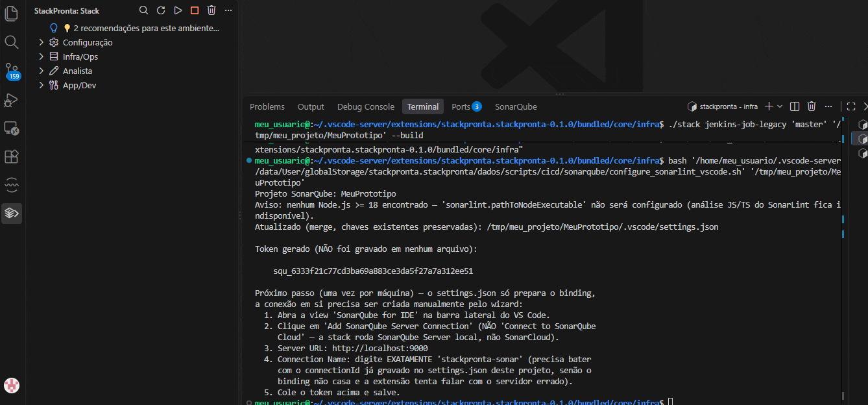
Task: Click the 'Token gerado' line in terminal
Action: pyautogui.click(x=367, y=249)
